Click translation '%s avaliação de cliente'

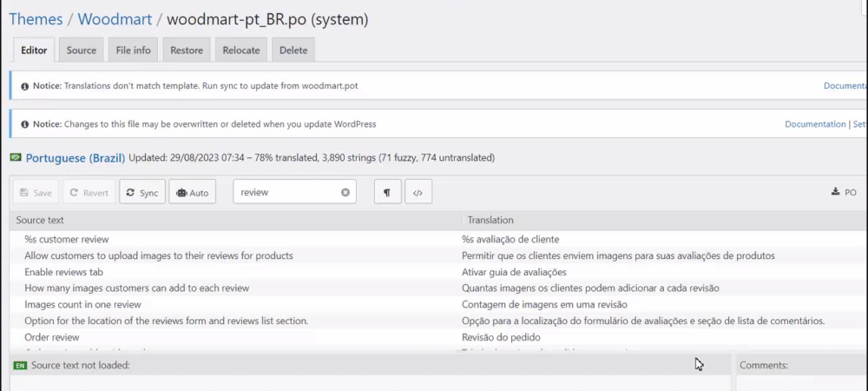click(510, 239)
